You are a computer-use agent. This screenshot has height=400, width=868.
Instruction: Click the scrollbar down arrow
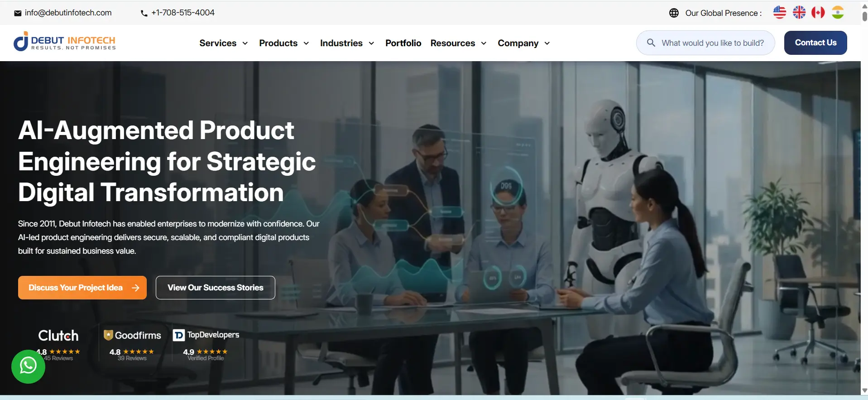(x=864, y=390)
